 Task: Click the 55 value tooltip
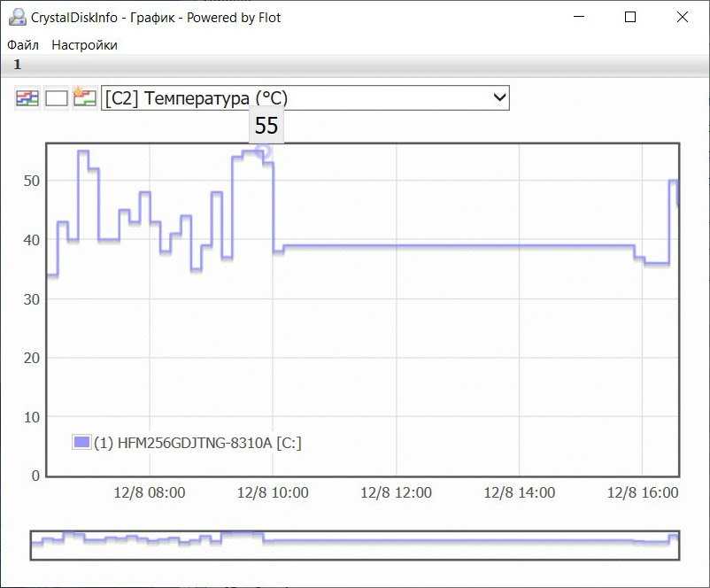266,126
